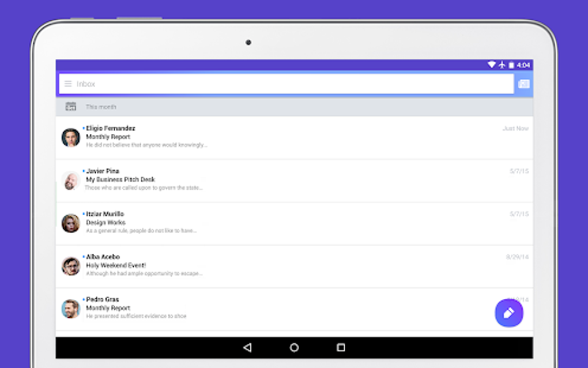The height and width of the screenshot is (368, 588).
Task: Open email from Itziar Murillo
Action: [295, 224]
